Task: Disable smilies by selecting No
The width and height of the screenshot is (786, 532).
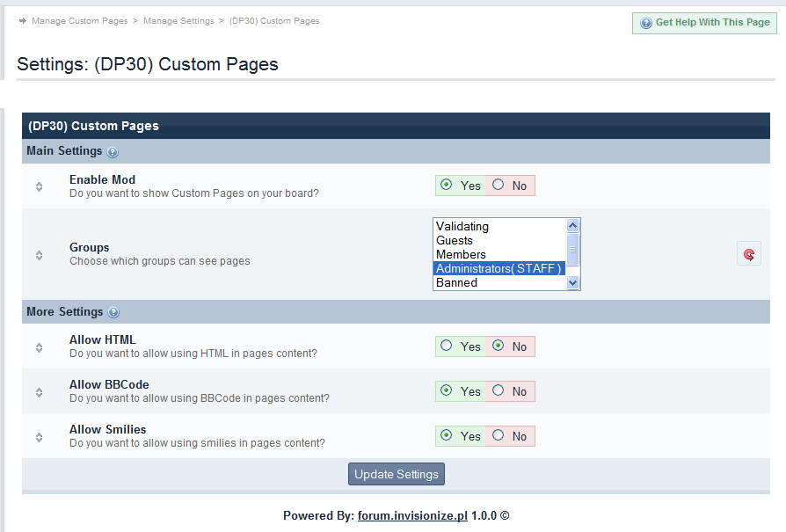Action: pos(499,436)
